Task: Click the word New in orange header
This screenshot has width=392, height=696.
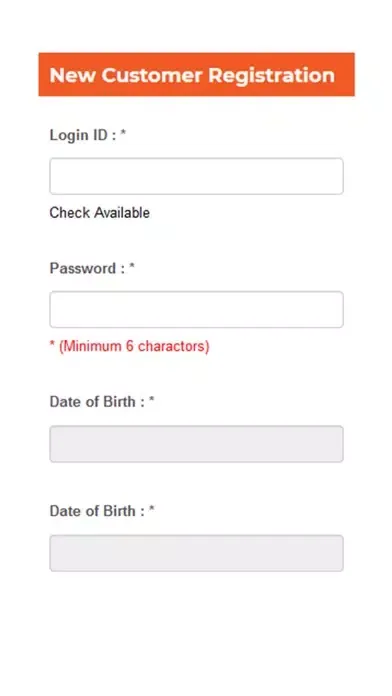Action: coord(72,75)
